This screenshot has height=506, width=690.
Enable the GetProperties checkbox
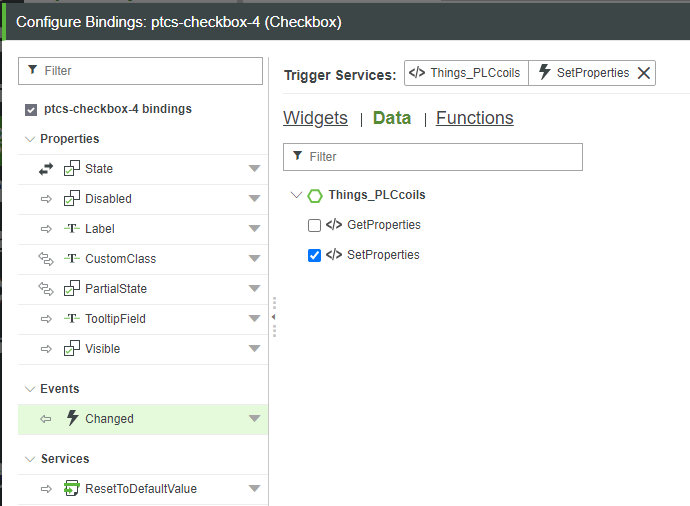coord(314,225)
